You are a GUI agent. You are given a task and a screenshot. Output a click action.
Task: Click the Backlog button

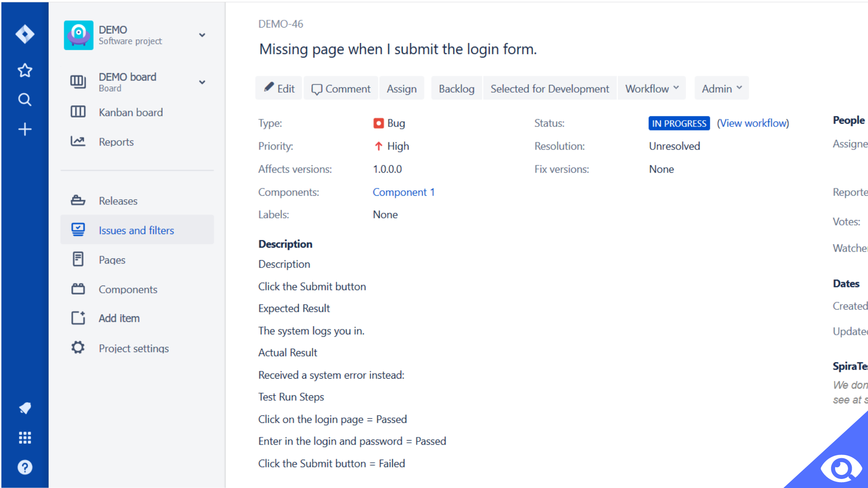[456, 88]
